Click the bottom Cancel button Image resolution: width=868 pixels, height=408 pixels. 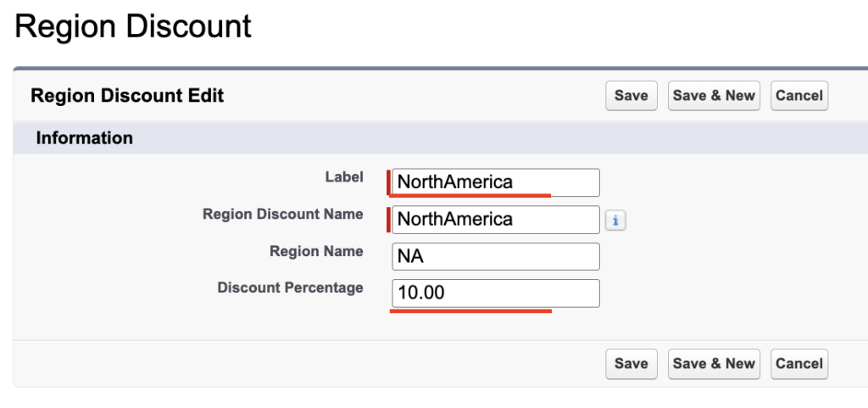(798, 364)
